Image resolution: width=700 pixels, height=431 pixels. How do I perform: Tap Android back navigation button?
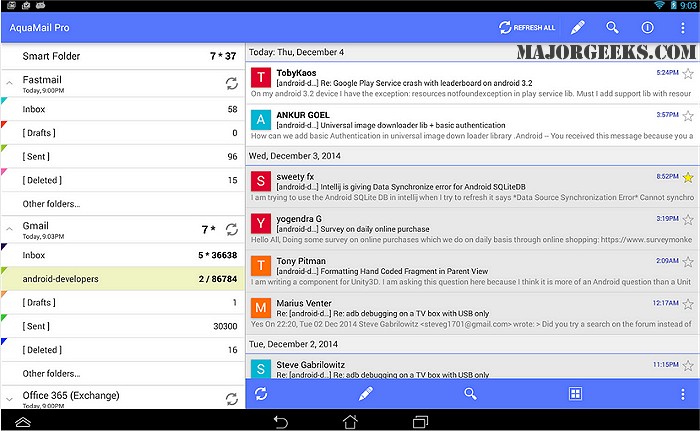(280, 421)
